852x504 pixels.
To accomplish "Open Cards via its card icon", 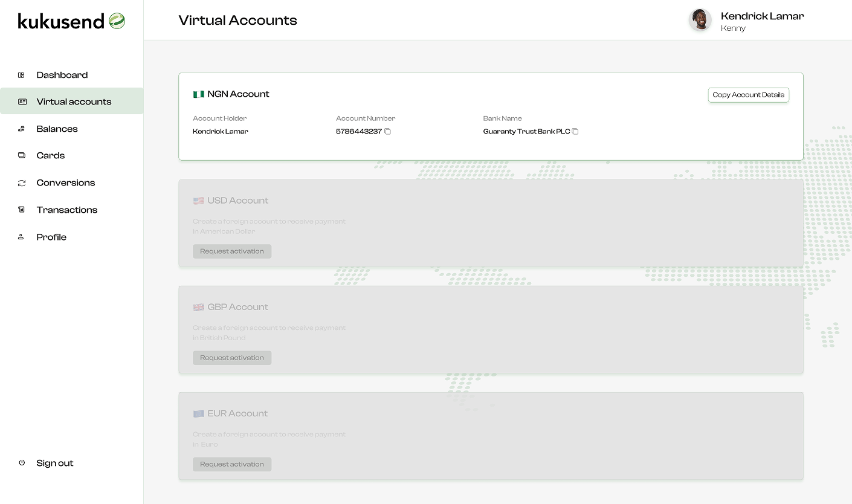I will [x=21, y=155].
